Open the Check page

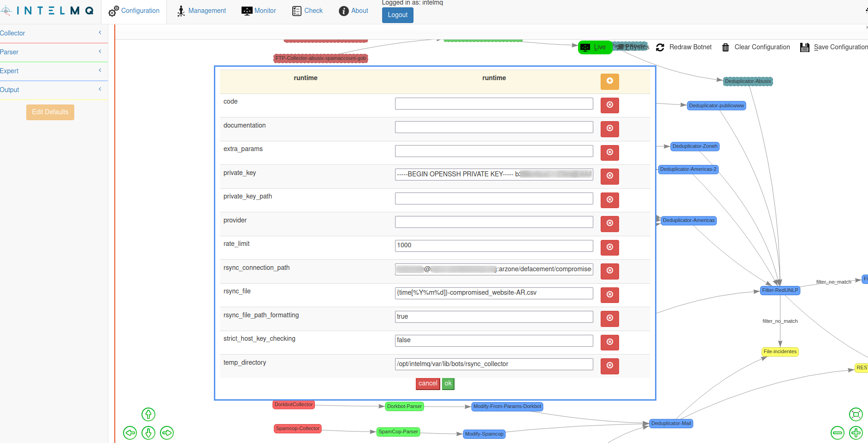pyautogui.click(x=307, y=11)
